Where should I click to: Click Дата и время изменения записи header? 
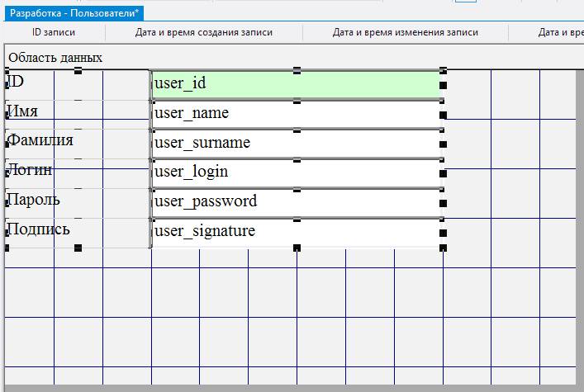[405, 33]
